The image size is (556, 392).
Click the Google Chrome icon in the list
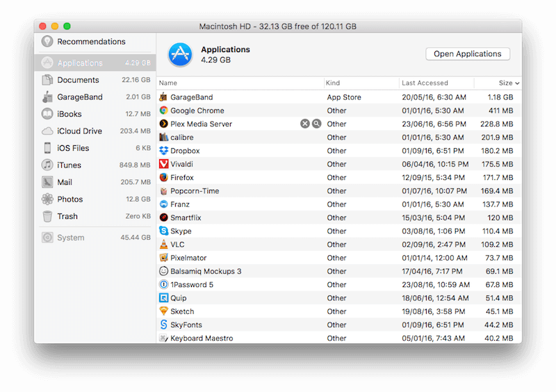[x=163, y=111]
